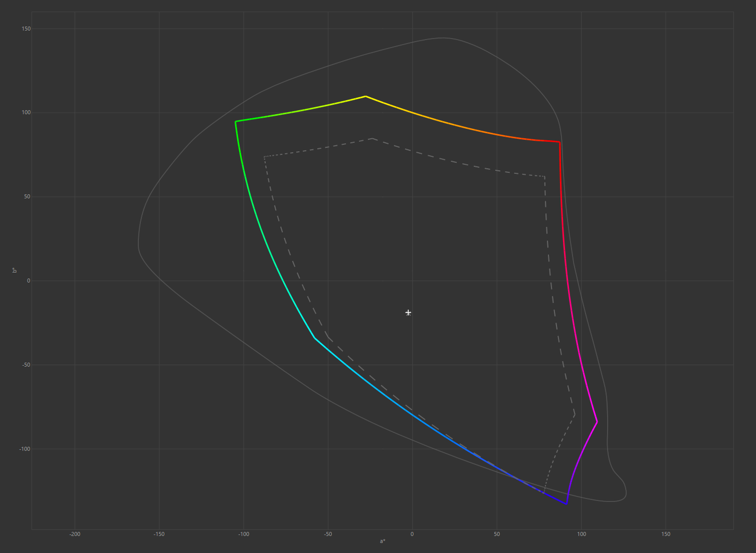756x553 pixels.
Task: Click the 50 tick on b* axis
Action: tap(27, 196)
